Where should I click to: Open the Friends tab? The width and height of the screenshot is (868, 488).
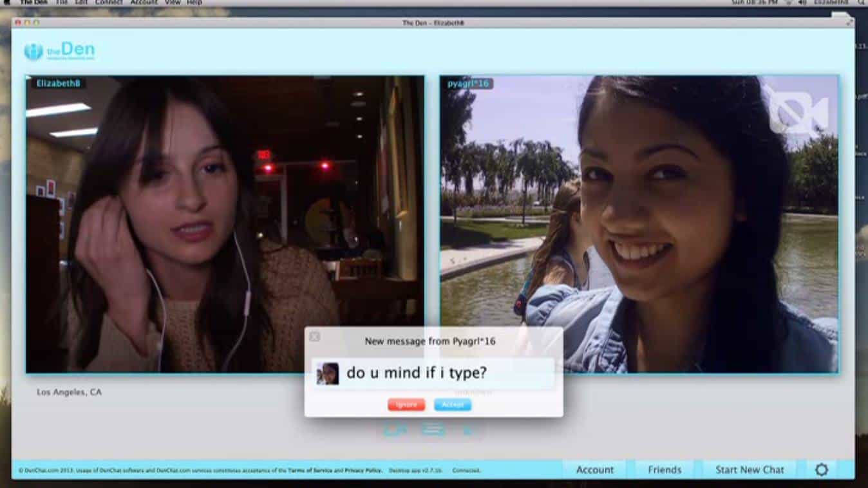(x=664, y=469)
